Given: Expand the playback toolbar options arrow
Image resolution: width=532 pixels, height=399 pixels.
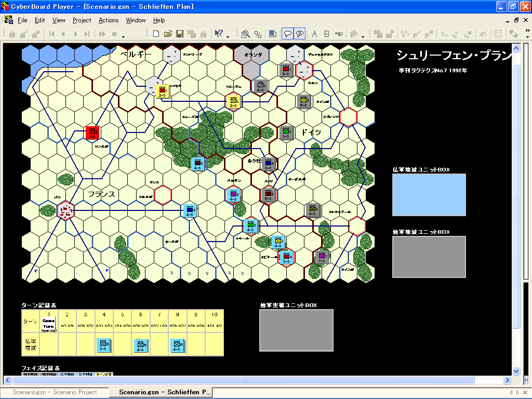Looking at the screenshot, I should coord(124,37).
